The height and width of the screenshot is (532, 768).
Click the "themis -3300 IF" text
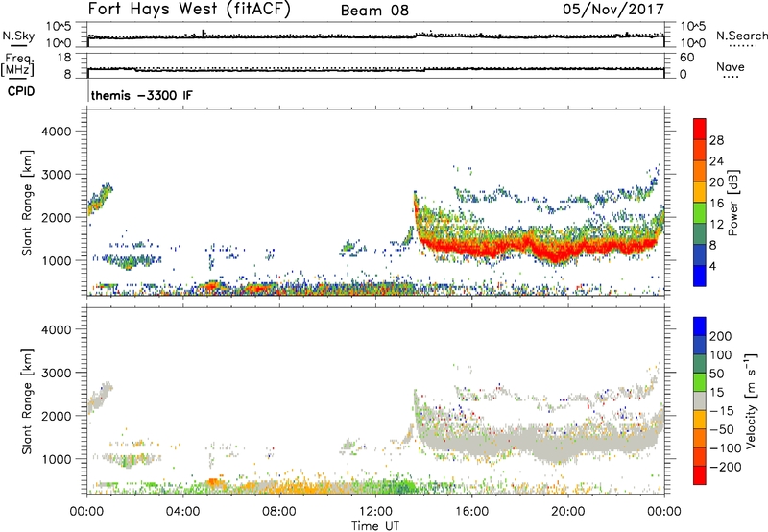pos(142,95)
